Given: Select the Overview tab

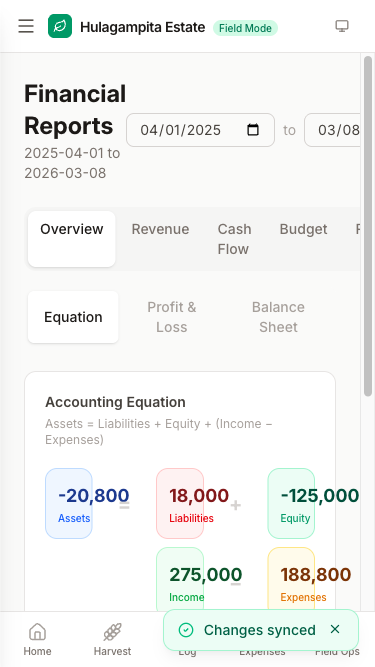Looking at the screenshot, I should pos(71,239).
